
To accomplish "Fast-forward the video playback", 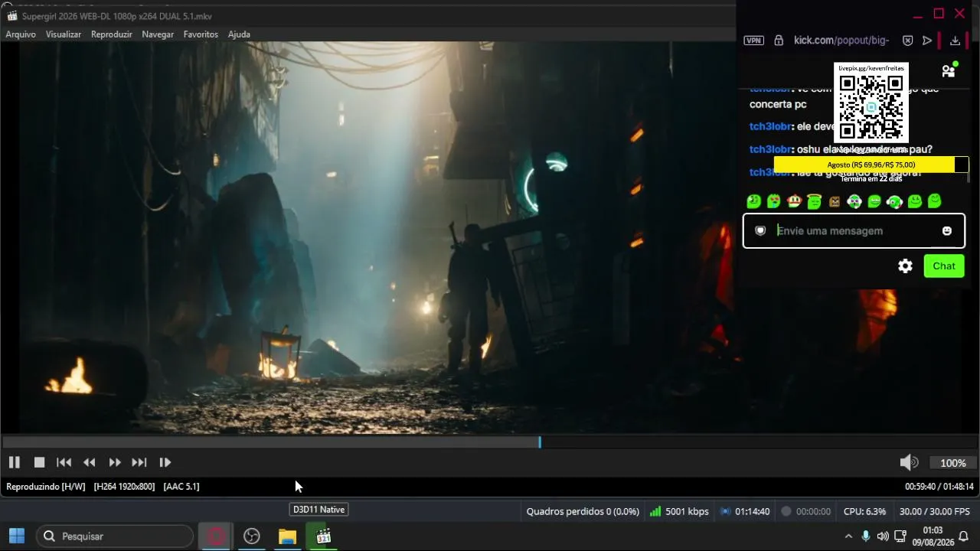I will (x=115, y=462).
